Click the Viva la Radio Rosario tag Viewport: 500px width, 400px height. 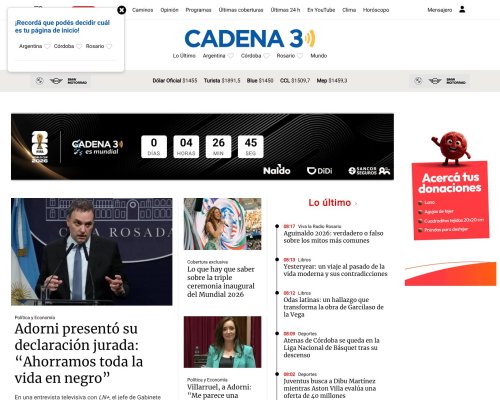(x=319, y=226)
